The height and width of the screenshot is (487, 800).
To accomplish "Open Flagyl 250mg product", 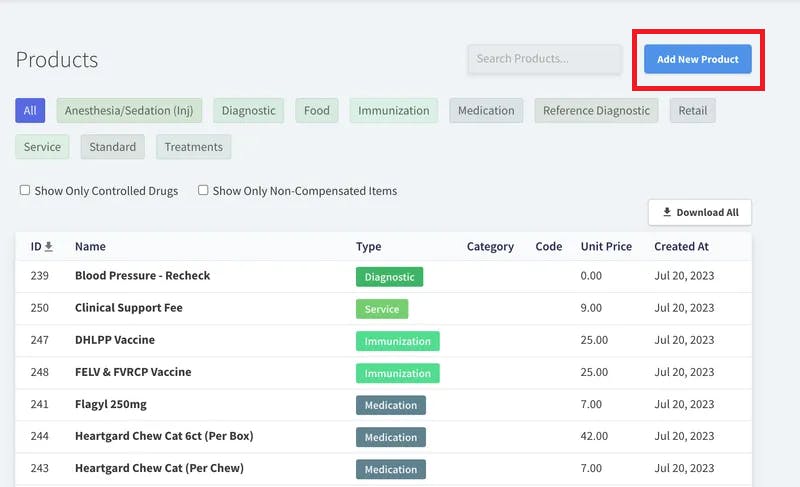I will 111,404.
